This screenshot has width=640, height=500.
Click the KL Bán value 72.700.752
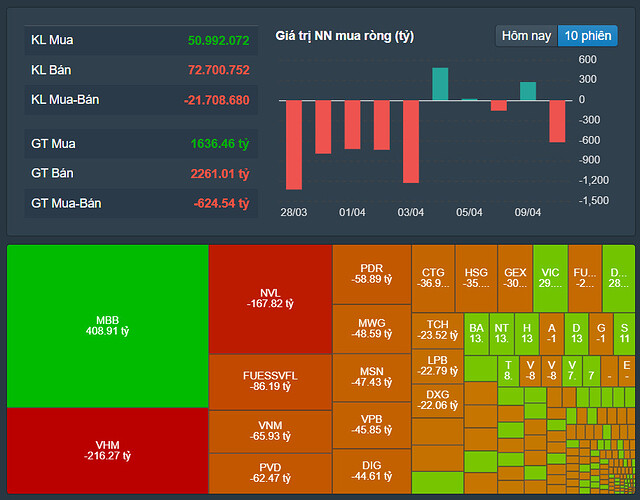218,70
